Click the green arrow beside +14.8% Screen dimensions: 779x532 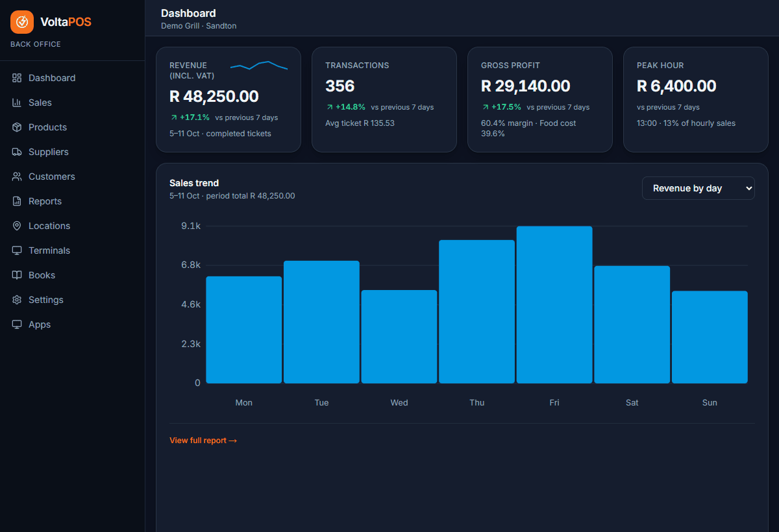(x=329, y=107)
